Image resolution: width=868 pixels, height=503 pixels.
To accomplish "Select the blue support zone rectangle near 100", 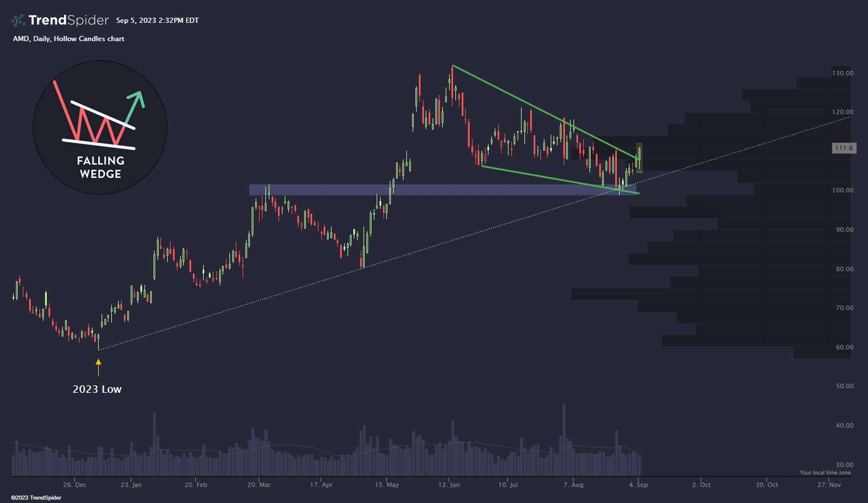I will click(442, 190).
